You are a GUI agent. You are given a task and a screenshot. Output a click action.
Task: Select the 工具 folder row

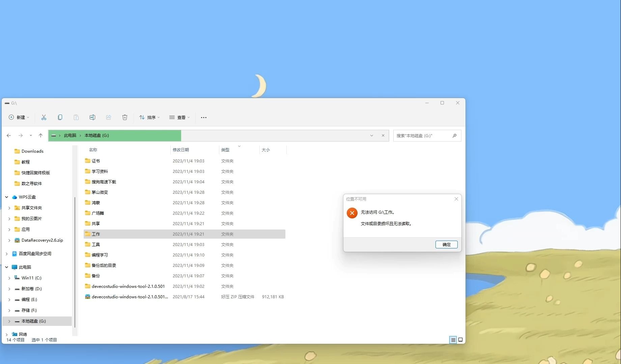184,244
